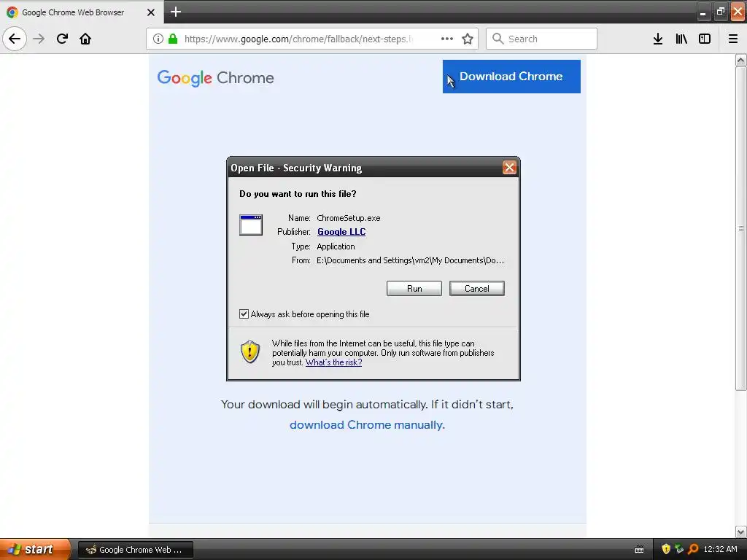Open the Library bookmarks icon
The width and height of the screenshot is (747, 560).
point(681,39)
